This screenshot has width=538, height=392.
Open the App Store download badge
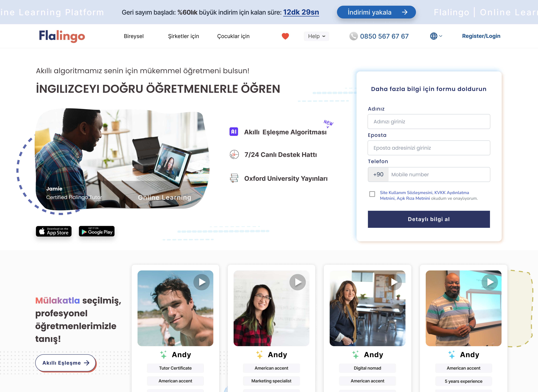54,231
